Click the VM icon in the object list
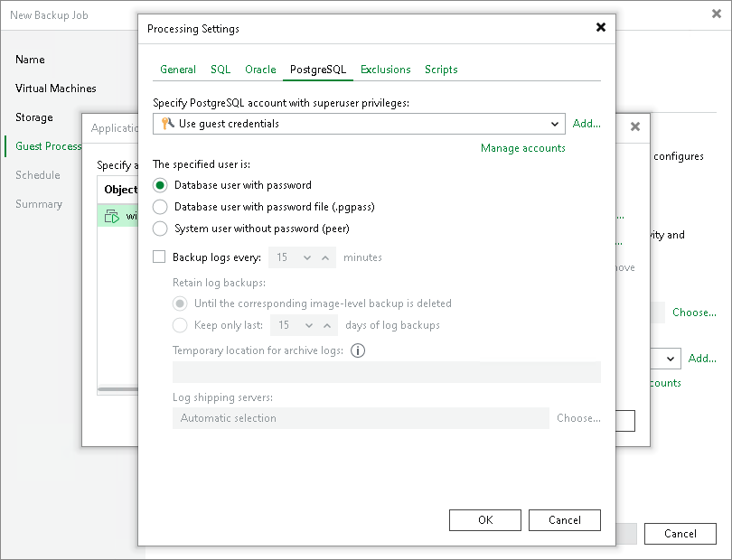Image resolution: width=732 pixels, height=560 pixels. click(112, 216)
